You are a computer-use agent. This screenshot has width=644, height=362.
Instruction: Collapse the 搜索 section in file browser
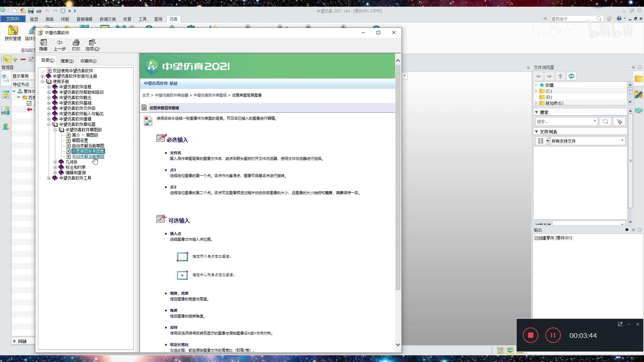[x=536, y=112]
